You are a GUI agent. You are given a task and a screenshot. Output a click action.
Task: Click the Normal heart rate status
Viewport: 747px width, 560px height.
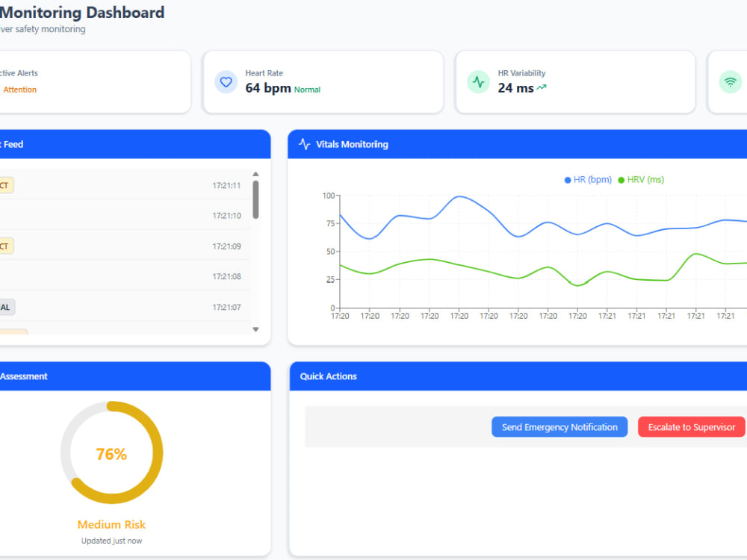(x=307, y=90)
